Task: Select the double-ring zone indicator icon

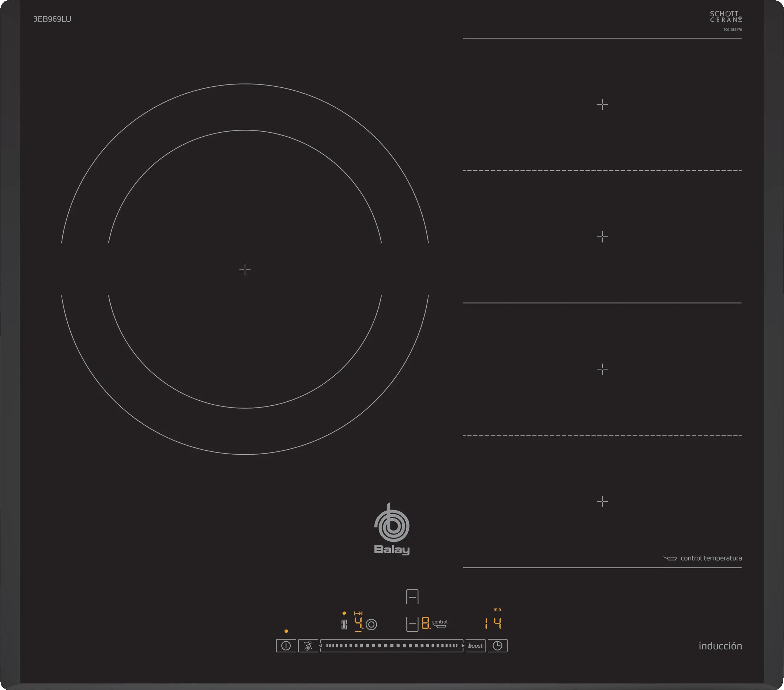Action: pyautogui.click(x=371, y=624)
